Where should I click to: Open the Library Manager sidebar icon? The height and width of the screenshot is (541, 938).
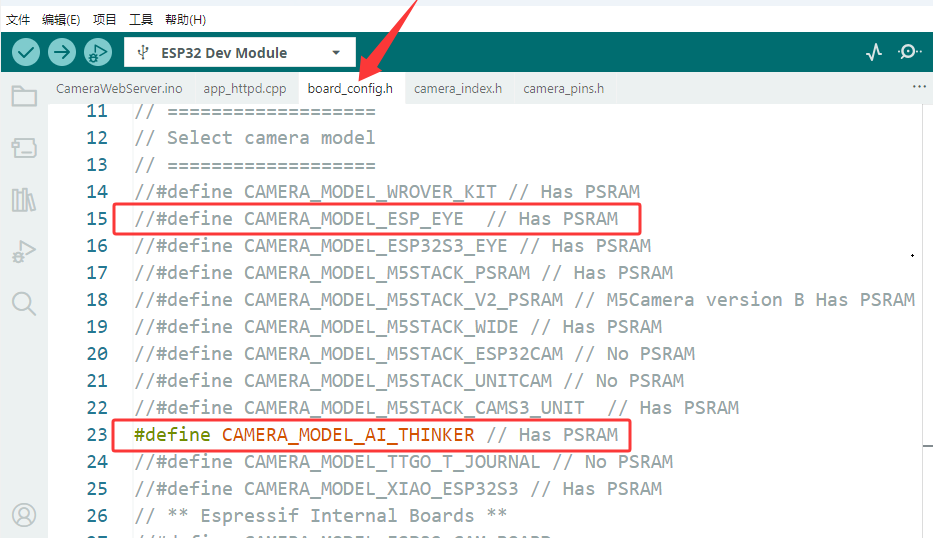[24, 200]
